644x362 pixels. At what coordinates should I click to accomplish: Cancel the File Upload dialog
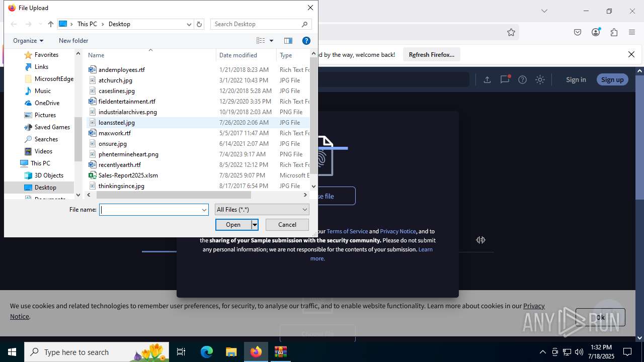pyautogui.click(x=287, y=225)
